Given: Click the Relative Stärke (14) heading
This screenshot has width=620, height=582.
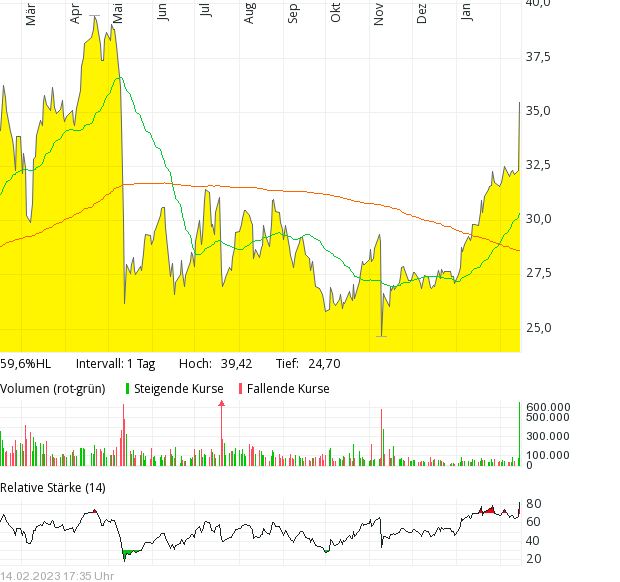Looking at the screenshot, I should click(x=52, y=487).
